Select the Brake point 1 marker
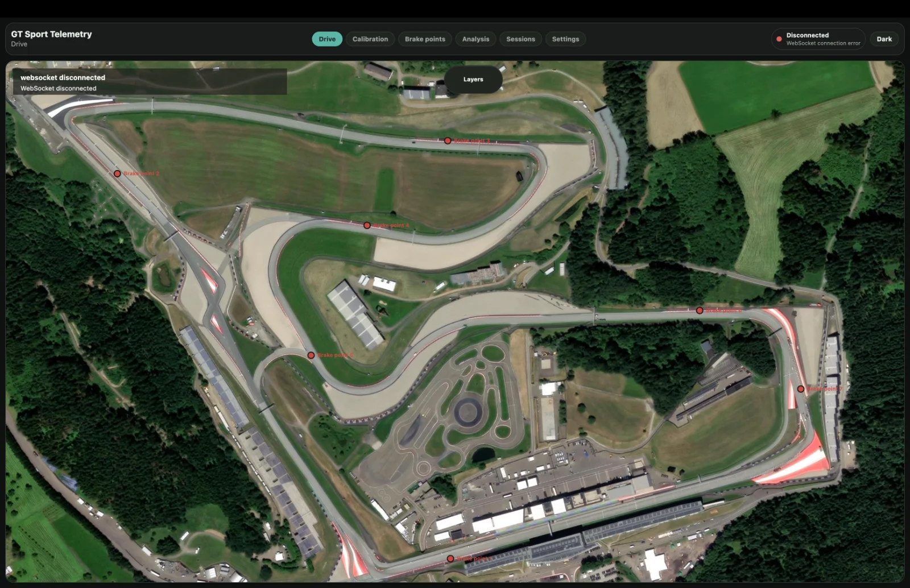910x588 pixels. coord(450,559)
